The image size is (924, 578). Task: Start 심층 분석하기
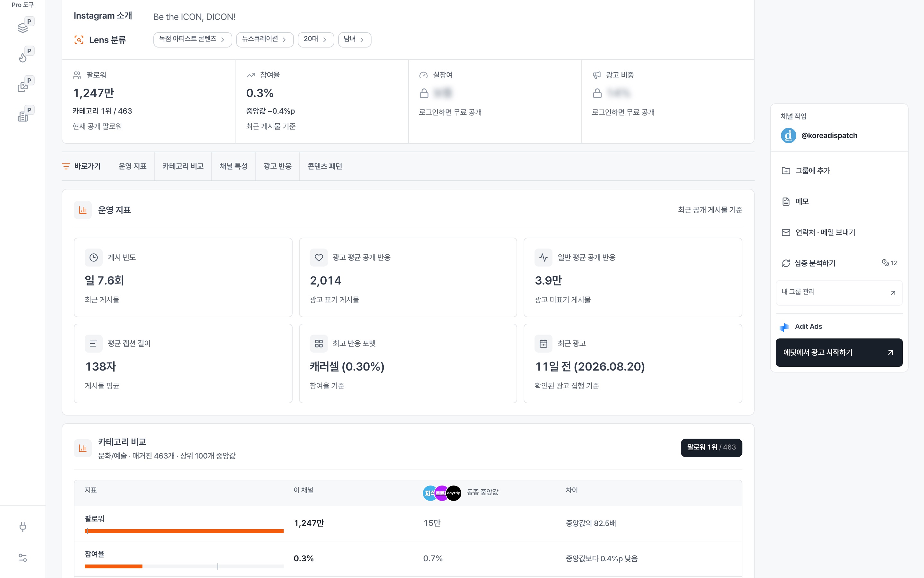click(x=839, y=263)
